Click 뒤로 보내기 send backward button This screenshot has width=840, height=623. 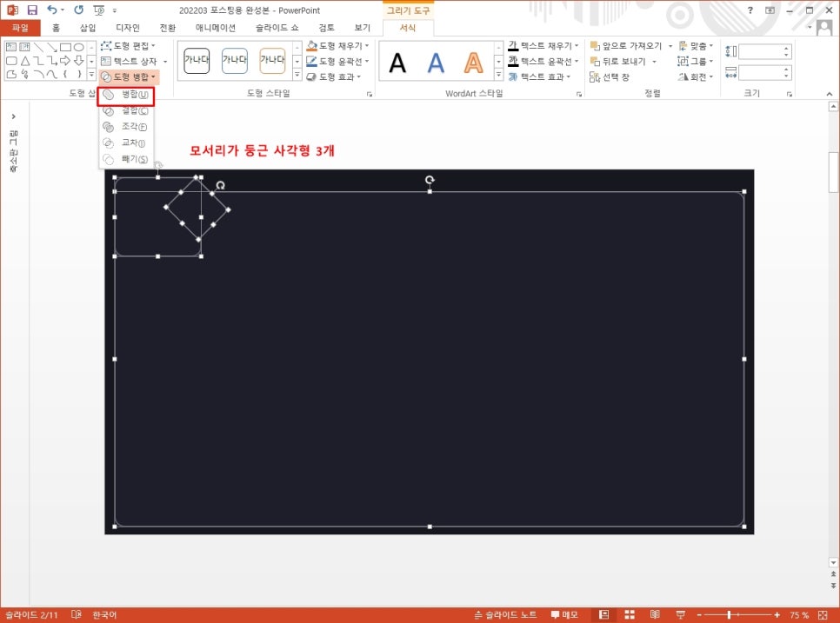(x=618, y=62)
